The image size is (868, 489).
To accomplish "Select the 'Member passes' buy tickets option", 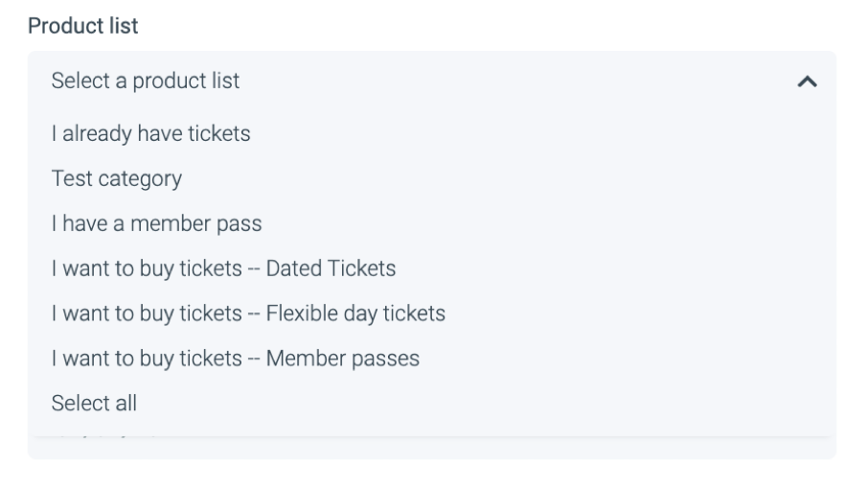I will click(236, 359).
